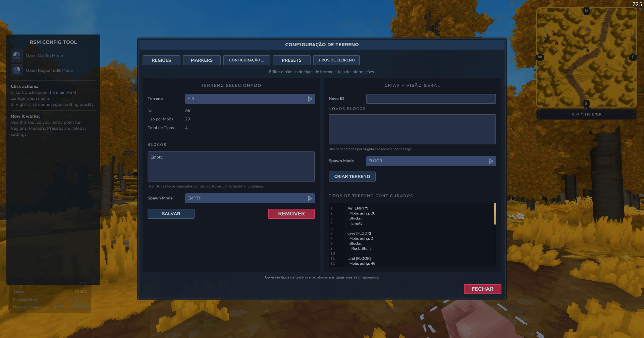Select the TIPOS DE TERRENO tab
The image size is (644, 338).
tap(336, 60)
